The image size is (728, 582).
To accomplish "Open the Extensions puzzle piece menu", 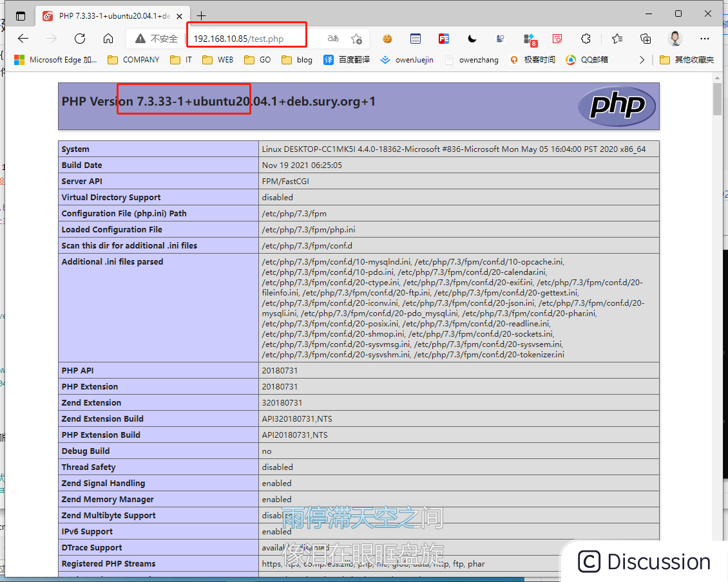I will (586, 39).
